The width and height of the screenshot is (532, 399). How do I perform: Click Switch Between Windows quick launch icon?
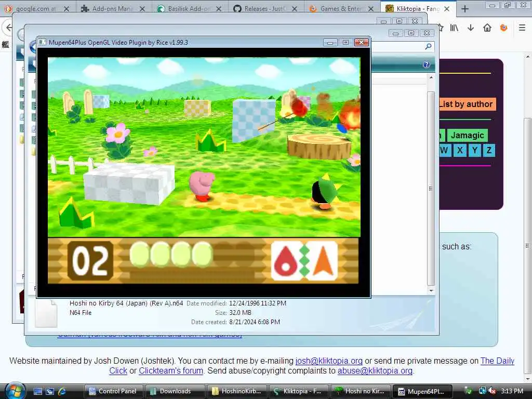pos(50,391)
